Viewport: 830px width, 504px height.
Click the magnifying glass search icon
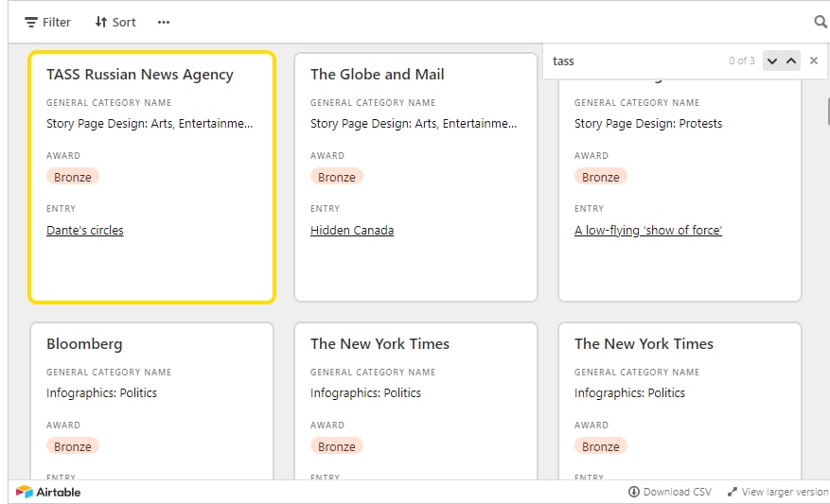(820, 22)
